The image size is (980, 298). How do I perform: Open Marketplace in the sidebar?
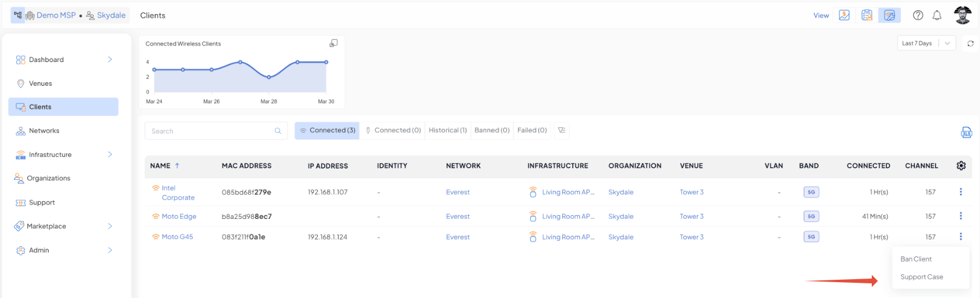[46, 226]
